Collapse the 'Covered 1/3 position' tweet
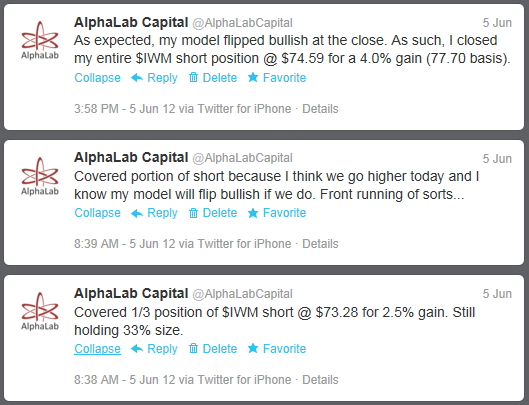This screenshot has width=529, height=405. click(98, 349)
